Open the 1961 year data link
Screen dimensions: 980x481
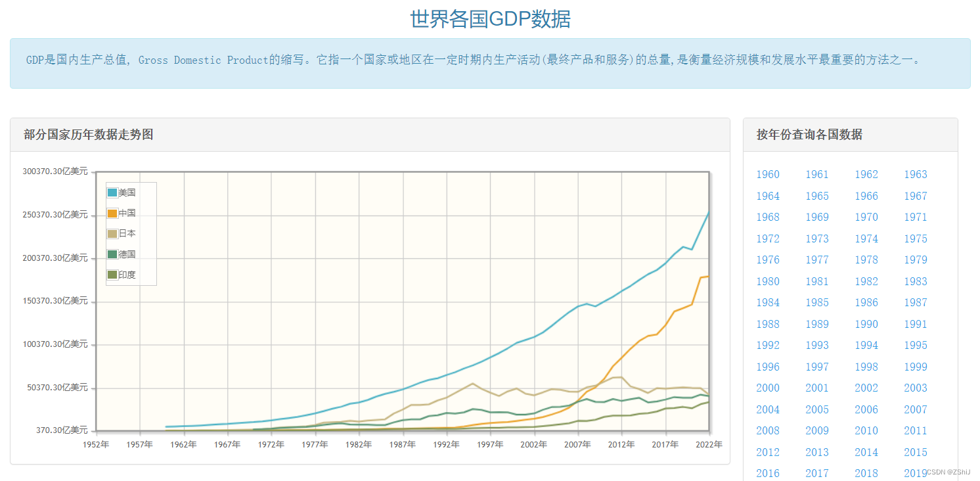[x=817, y=174]
